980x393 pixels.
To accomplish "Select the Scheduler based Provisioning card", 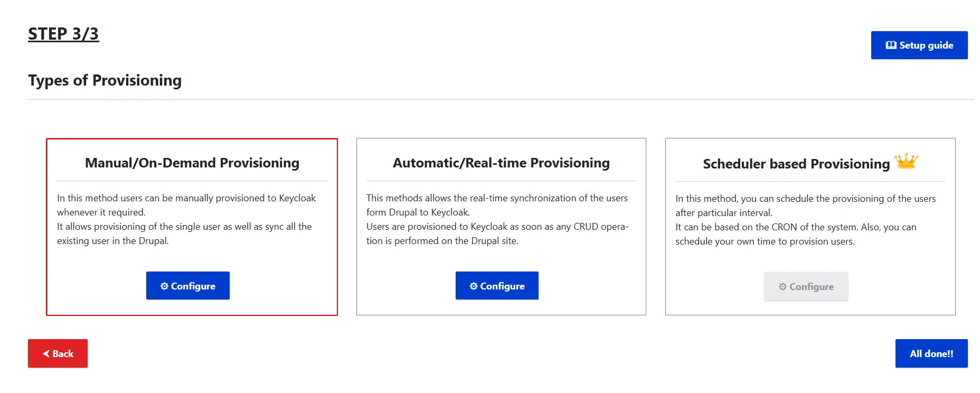I will pos(810,227).
